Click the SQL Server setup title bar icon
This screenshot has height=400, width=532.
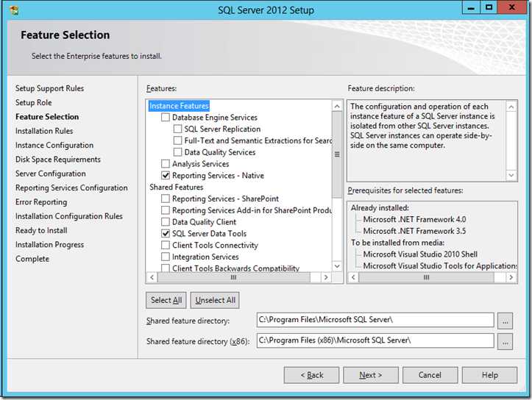14,10
